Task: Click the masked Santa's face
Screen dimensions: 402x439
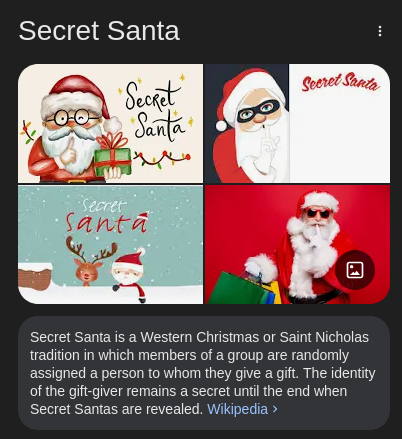Action: click(258, 111)
